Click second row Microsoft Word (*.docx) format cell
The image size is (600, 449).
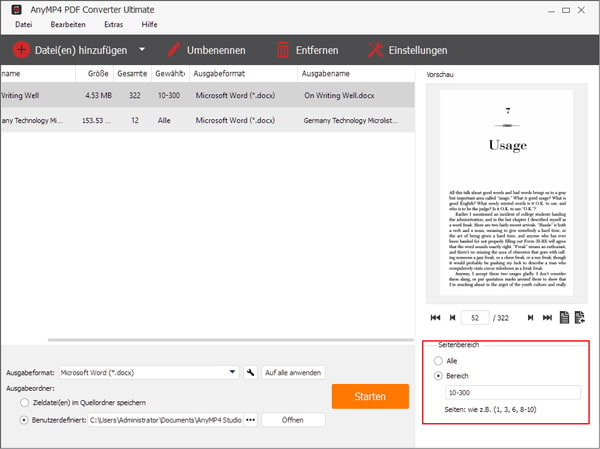pyautogui.click(x=235, y=121)
